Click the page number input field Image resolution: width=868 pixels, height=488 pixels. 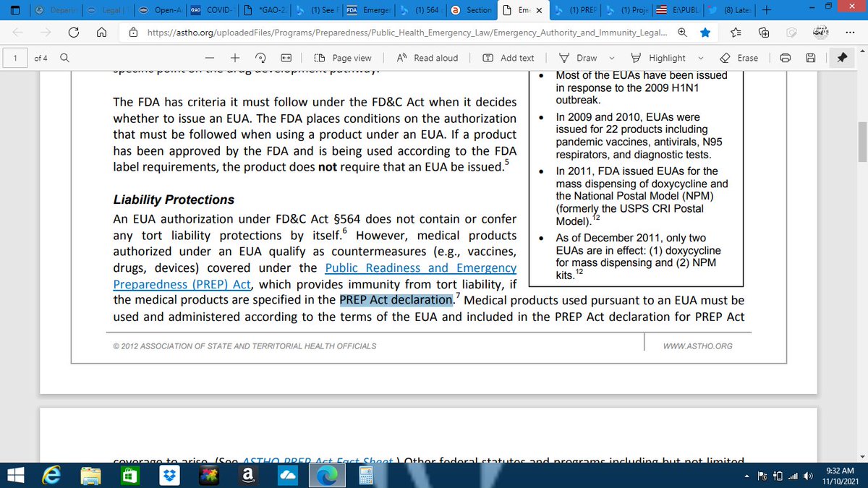pos(14,58)
